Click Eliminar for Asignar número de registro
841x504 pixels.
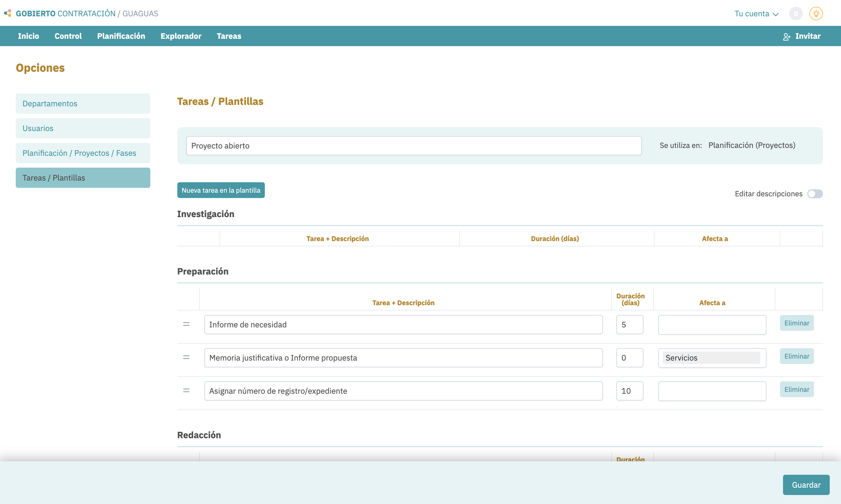point(797,389)
